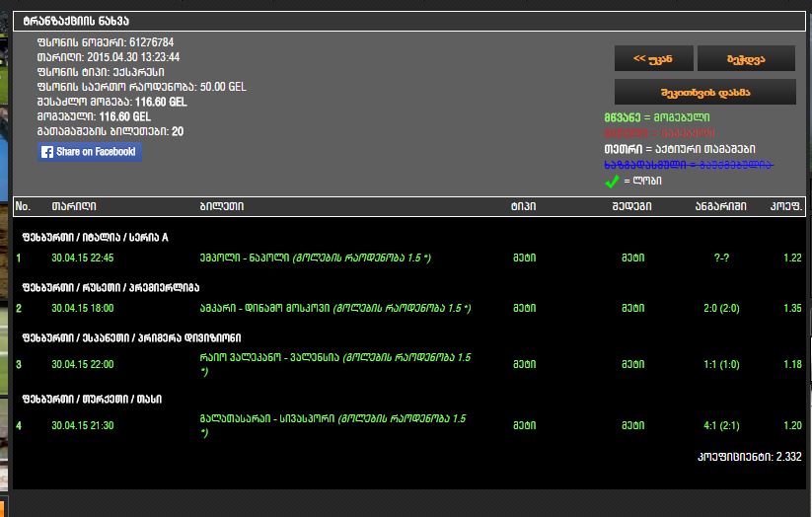
Task: Click the 'ესპანეთი / პრიმერა დივიზიონი' league heading
Action: (x=131, y=337)
